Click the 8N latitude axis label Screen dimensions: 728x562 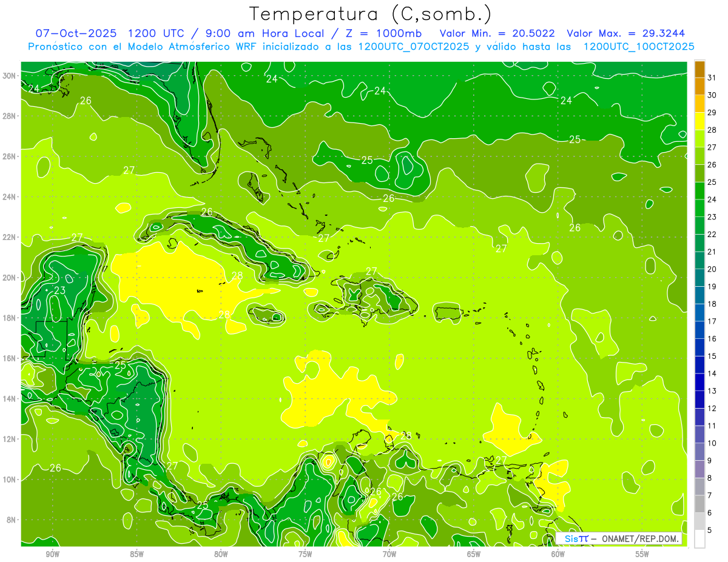pos(12,520)
